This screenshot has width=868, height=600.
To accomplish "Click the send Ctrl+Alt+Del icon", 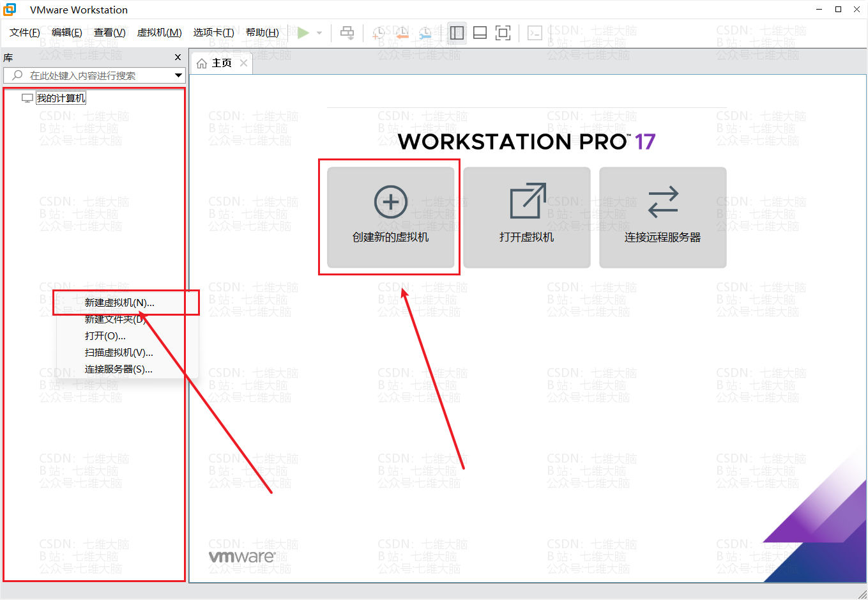I will (x=347, y=33).
